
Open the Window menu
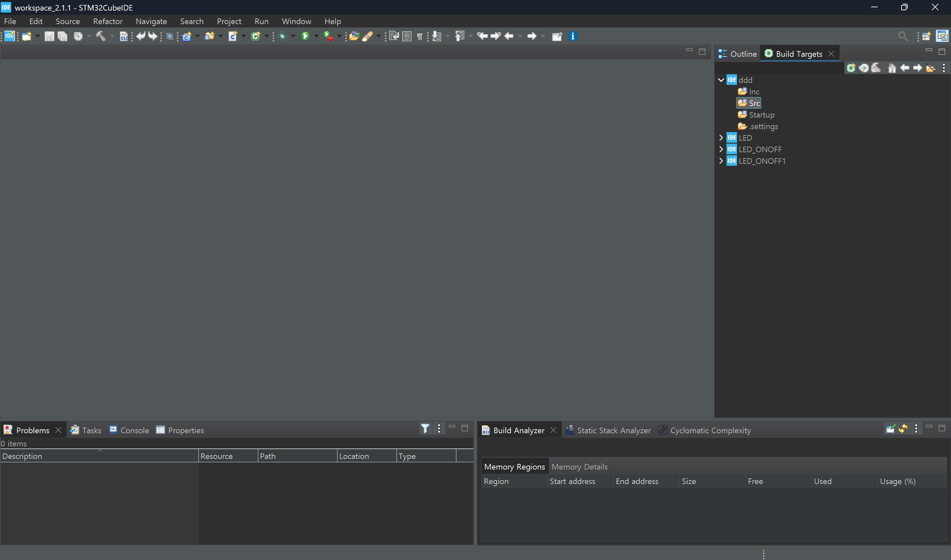(x=297, y=21)
